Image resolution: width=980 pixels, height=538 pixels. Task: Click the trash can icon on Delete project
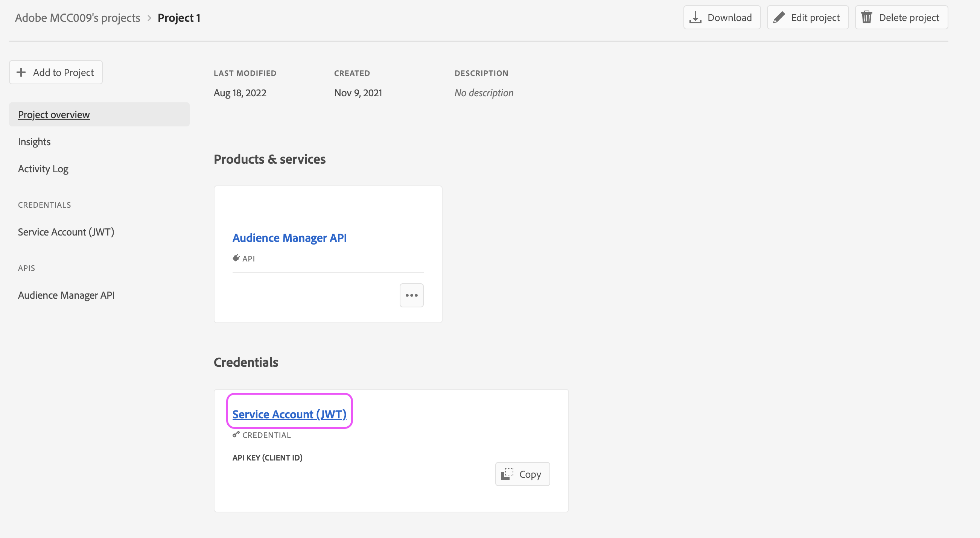(x=867, y=17)
